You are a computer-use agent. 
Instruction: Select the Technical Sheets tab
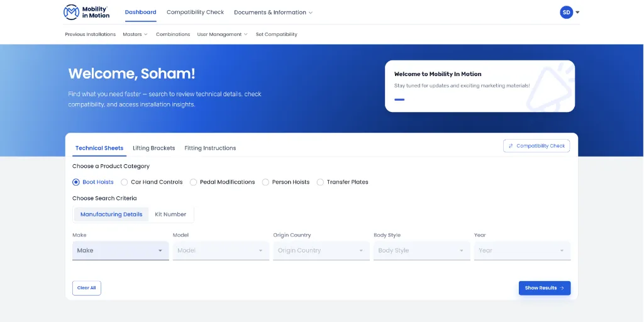[x=99, y=148]
